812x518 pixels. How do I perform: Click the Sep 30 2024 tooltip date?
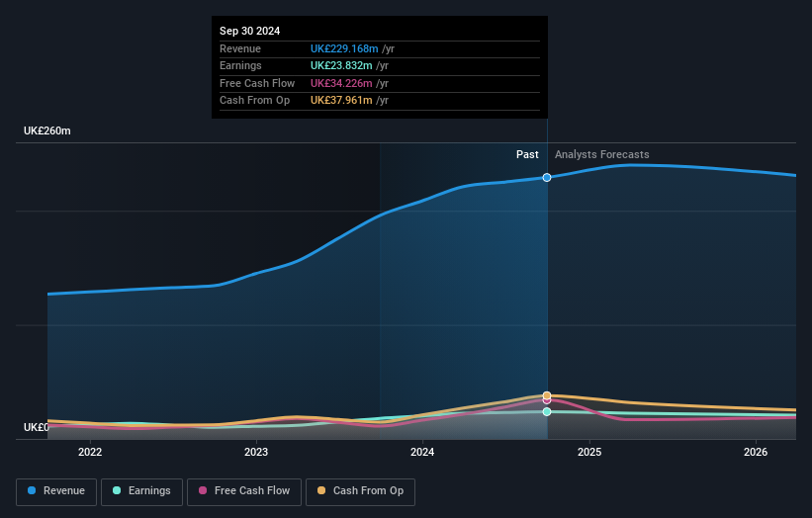pyautogui.click(x=249, y=31)
